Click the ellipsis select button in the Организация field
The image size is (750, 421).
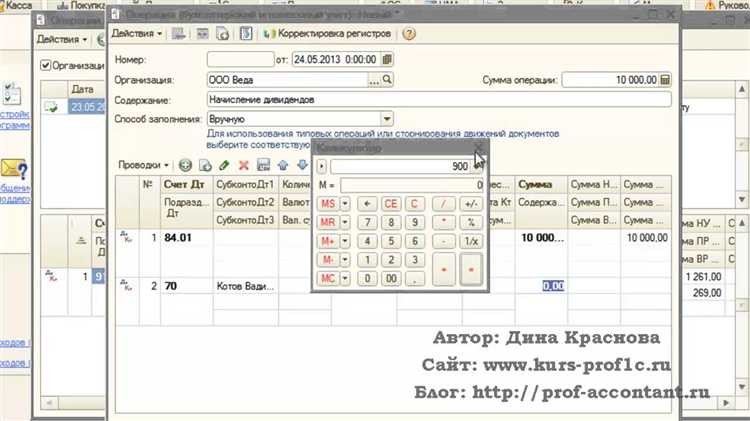pyautogui.click(x=374, y=80)
